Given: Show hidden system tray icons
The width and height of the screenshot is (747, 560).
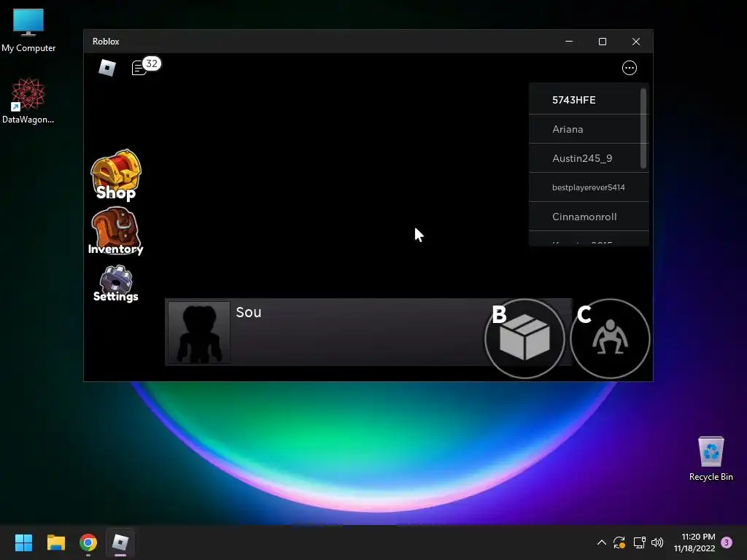Looking at the screenshot, I should coord(602,542).
